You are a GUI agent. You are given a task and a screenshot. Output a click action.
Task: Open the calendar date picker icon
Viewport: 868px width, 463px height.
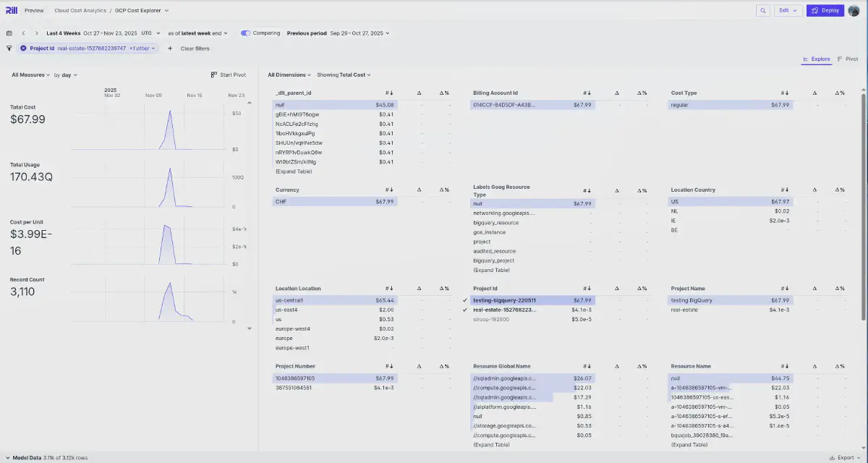point(9,33)
